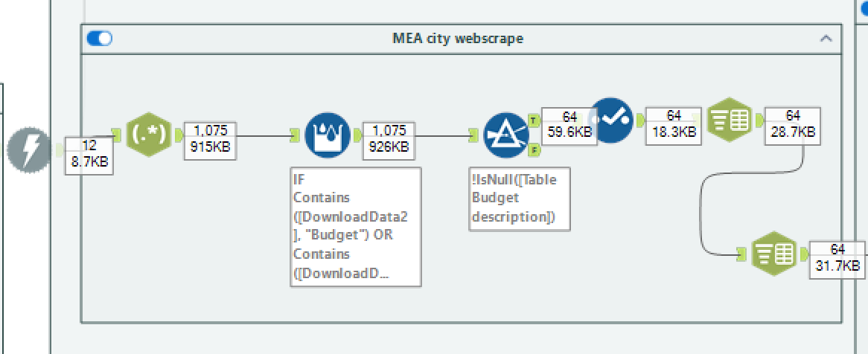Select the first green table tool
This screenshot has width=868, height=354.
pos(730,120)
